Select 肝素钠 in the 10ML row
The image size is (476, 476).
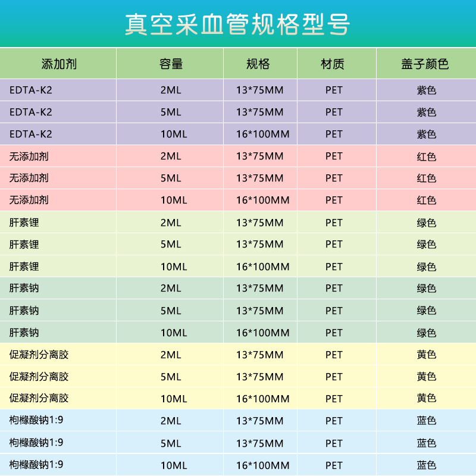[x=24, y=333]
